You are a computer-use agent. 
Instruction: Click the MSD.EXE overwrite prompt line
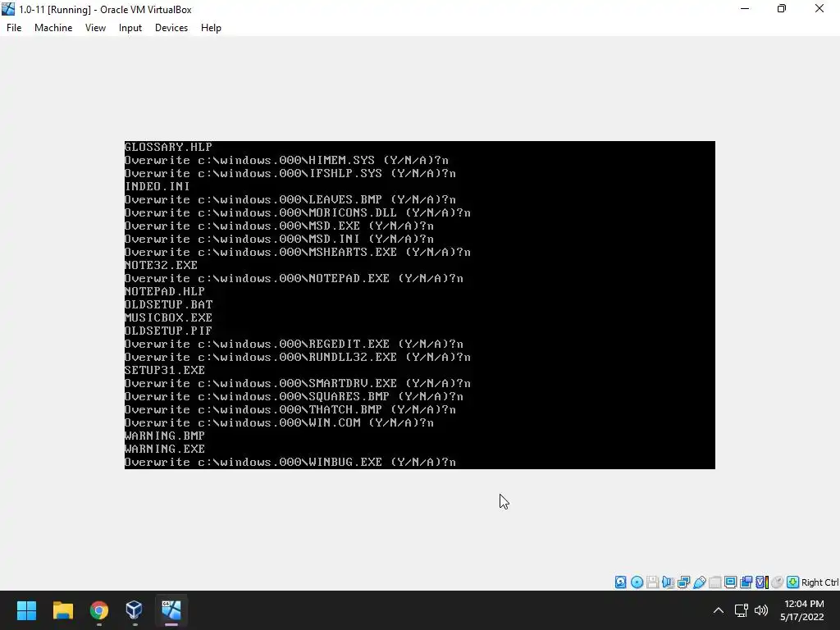[x=279, y=226]
